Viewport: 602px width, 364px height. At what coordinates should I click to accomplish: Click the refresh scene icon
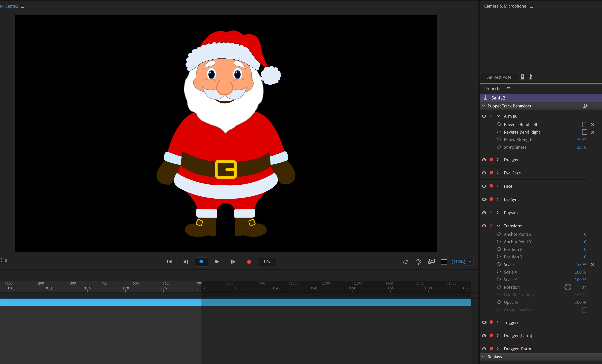(x=405, y=262)
